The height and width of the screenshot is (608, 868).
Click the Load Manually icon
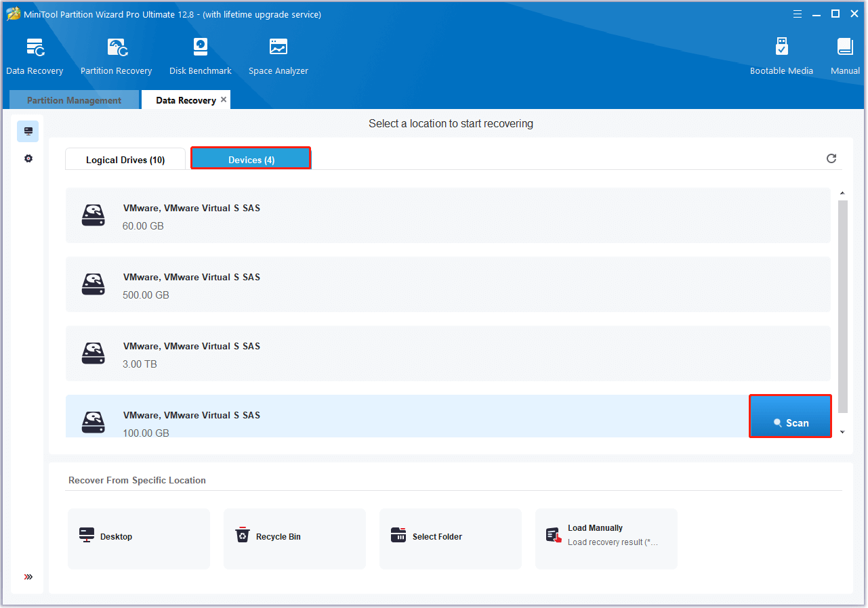(554, 536)
